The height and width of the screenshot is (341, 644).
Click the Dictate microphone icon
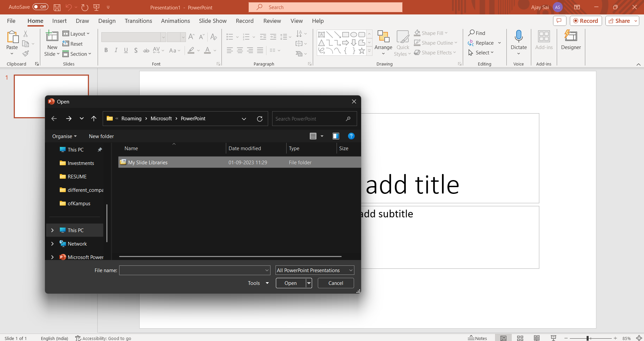click(x=518, y=36)
